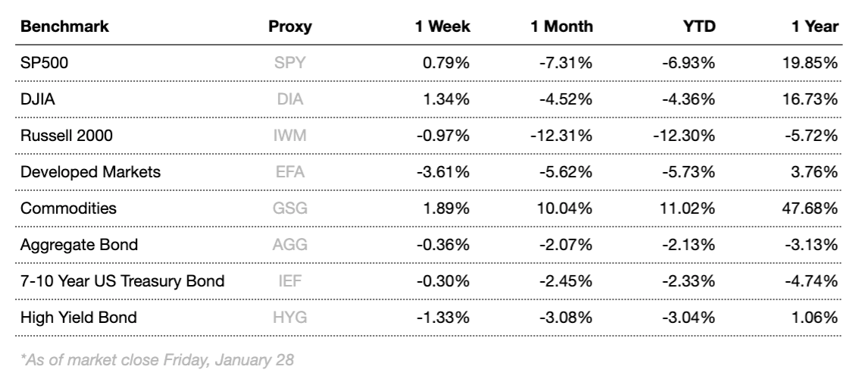Select the 1 Week column header
This screenshot has height=379, width=868.
(x=442, y=27)
